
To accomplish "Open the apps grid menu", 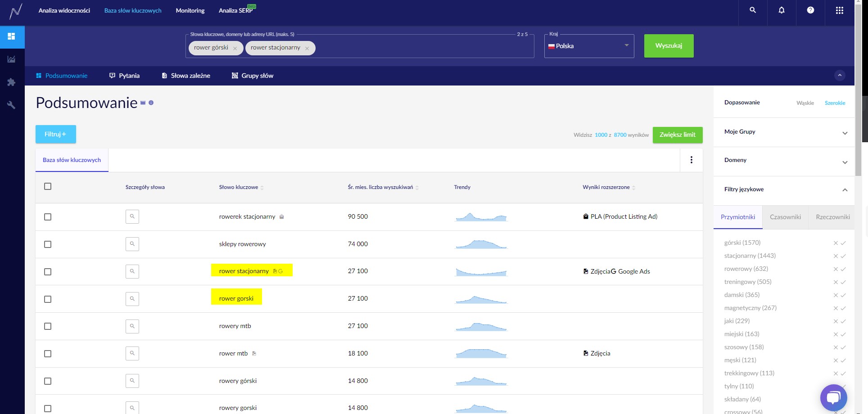I will pos(839,10).
